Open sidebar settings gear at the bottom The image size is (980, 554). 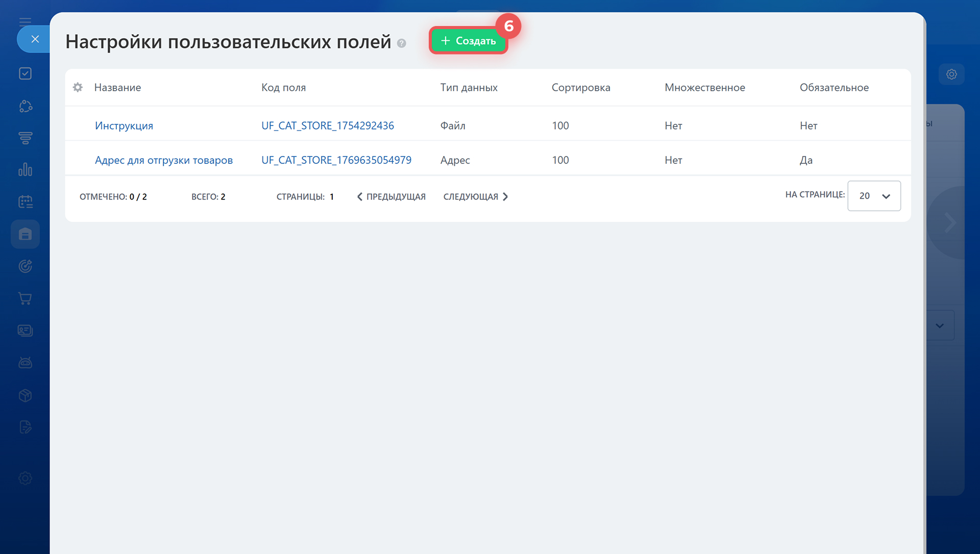point(25,479)
